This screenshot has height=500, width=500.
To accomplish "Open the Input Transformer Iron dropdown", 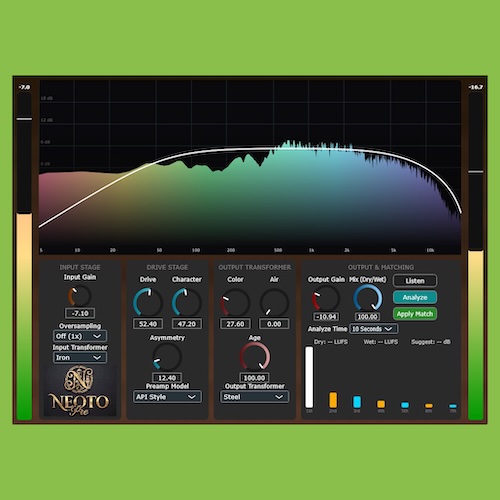I will tap(80, 357).
